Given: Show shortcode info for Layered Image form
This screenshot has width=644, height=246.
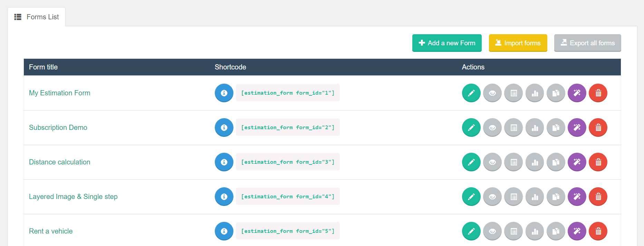Looking at the screenshot, I should pos(224,197).
